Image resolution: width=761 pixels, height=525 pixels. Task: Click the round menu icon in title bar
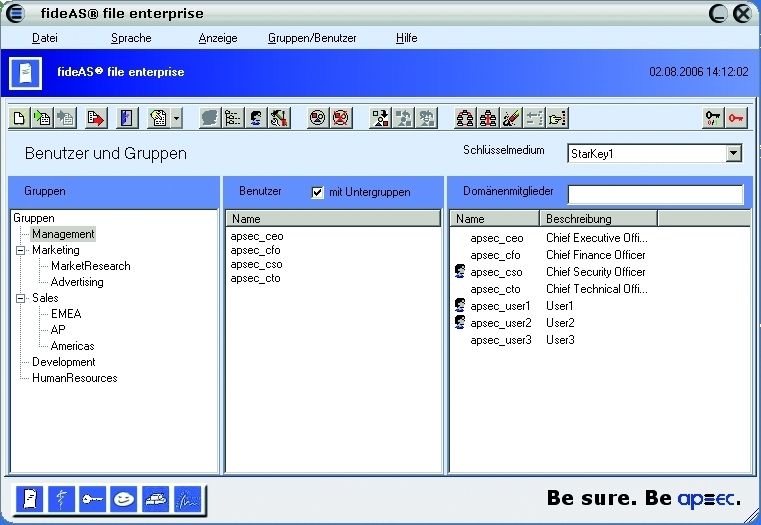pyautogui.click(x=15, y=13)
